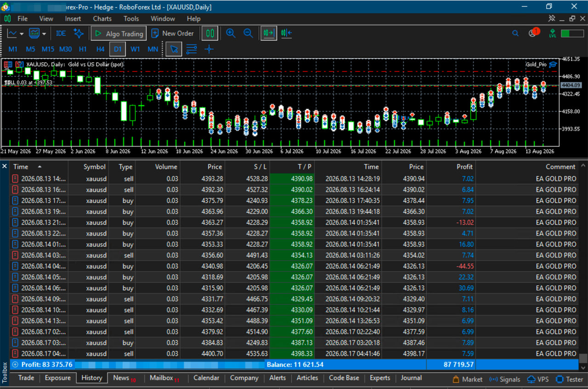Open the View menu
Image resolution: width=588 pixels, height=389 pixels.
46,19
